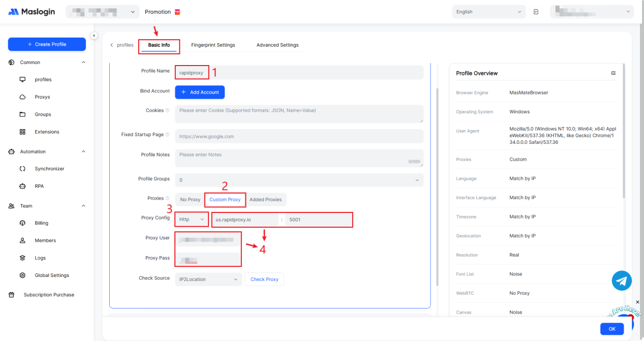Viewport: 644px width, 341px height.
Task: Collapse the sidebar with arrow handle
Action: pos(94,36)
